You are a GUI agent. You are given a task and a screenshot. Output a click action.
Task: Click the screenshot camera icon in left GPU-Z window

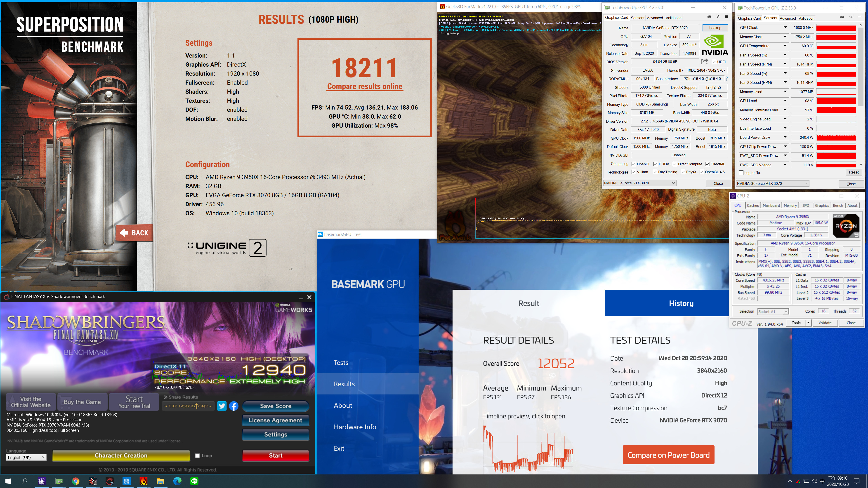(x=709, y=17)
